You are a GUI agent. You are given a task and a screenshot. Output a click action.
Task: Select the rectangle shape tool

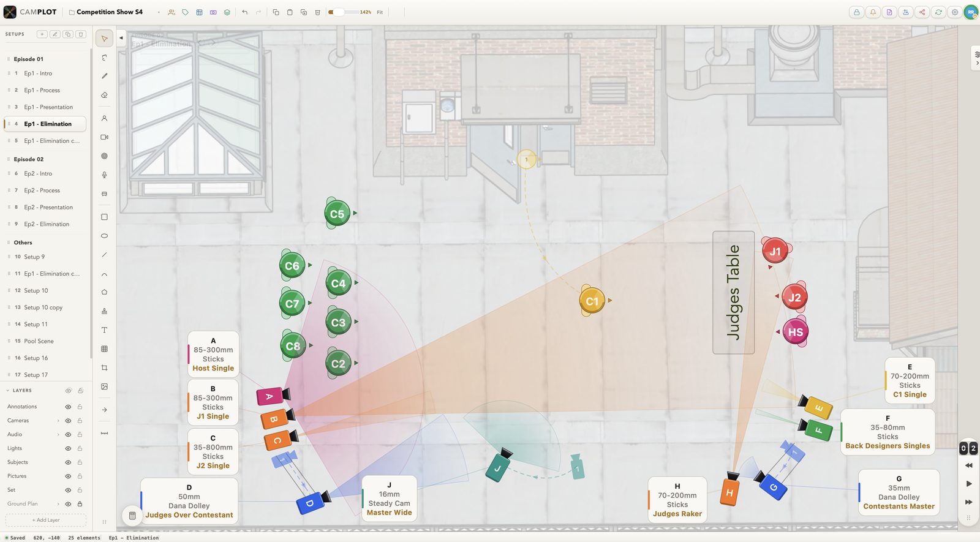coord(104,217)
